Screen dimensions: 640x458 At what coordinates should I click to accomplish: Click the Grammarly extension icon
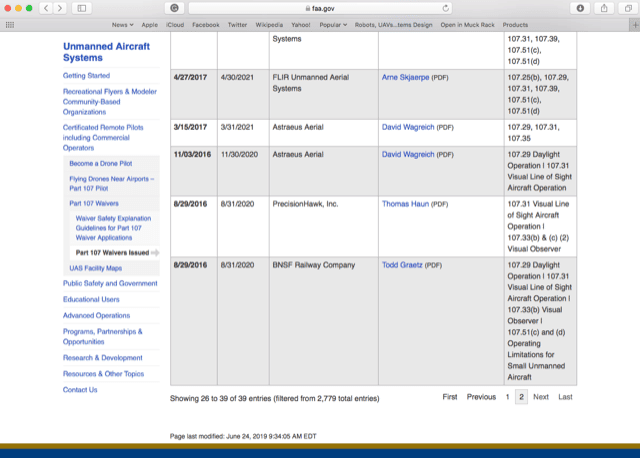[174, 8]
